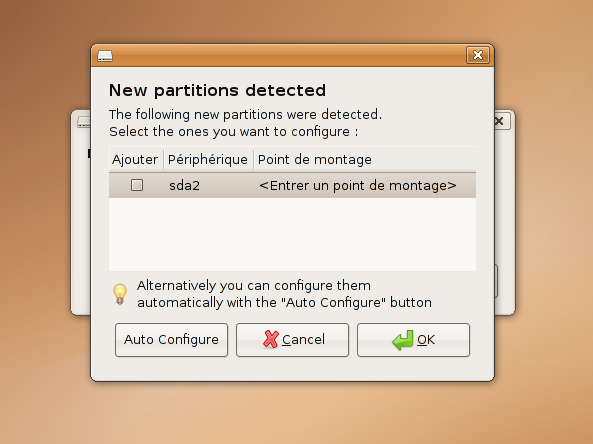Sort by the Ajouter column header
The width and height of the screenshot is (593, 444).
point(135,160)
